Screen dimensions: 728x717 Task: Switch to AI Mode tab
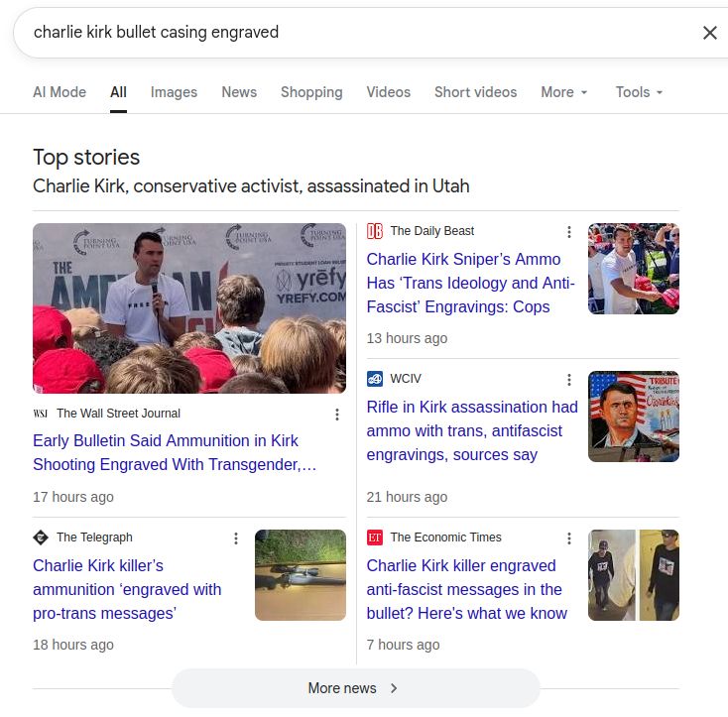pyautogui.click(x=60, y=92)
